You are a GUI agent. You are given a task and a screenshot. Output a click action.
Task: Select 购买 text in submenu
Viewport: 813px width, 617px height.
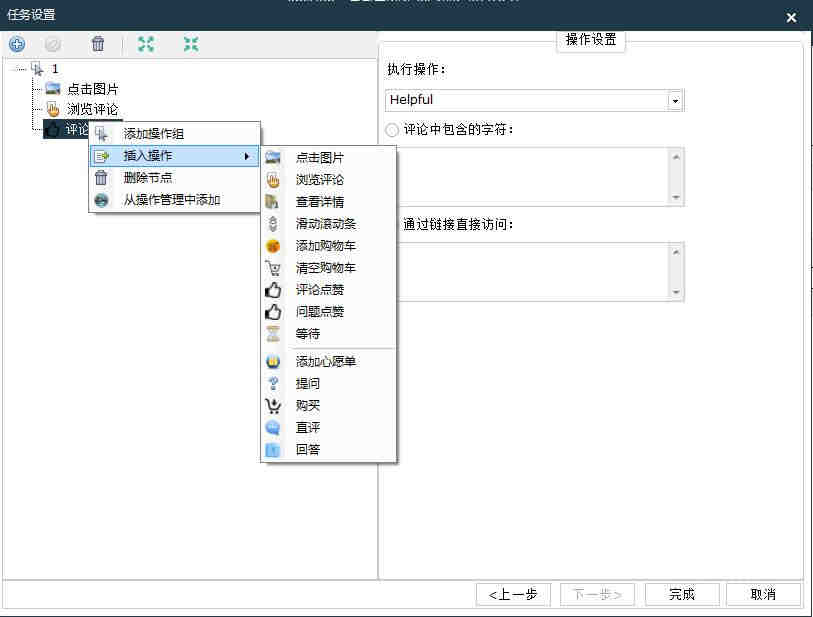[308, 405]
